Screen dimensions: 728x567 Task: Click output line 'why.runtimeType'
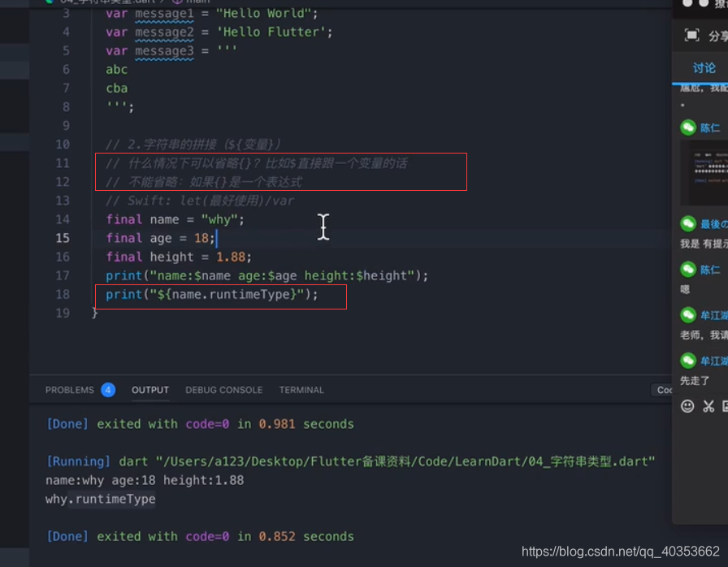tap(100, 500)
